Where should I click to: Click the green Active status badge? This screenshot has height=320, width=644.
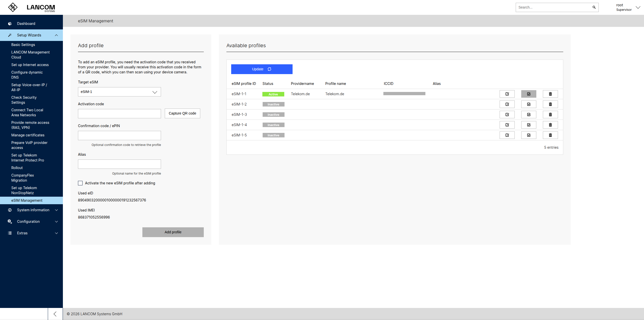[x=273, y=94]
